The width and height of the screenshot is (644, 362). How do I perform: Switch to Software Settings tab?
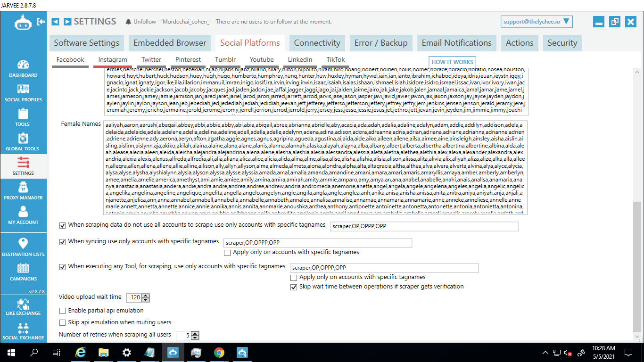(87, 43)
